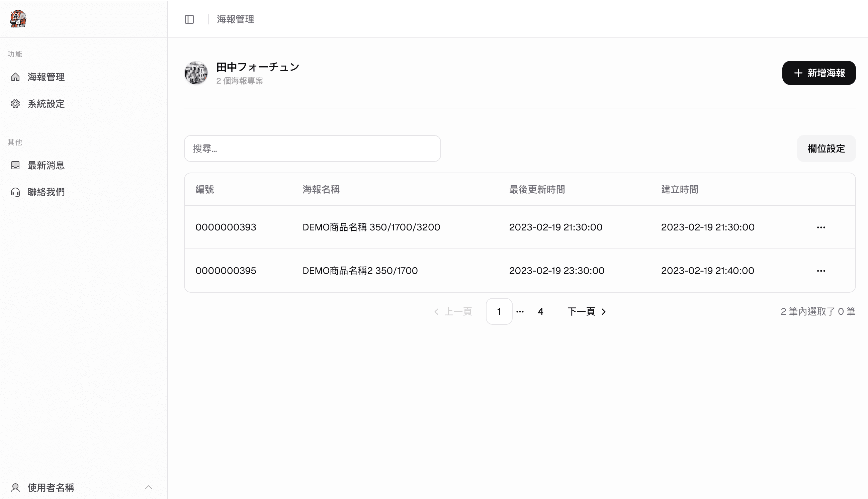Go to the next page 下一頁
Screen dimensions: 868x499
pos(587,311)
